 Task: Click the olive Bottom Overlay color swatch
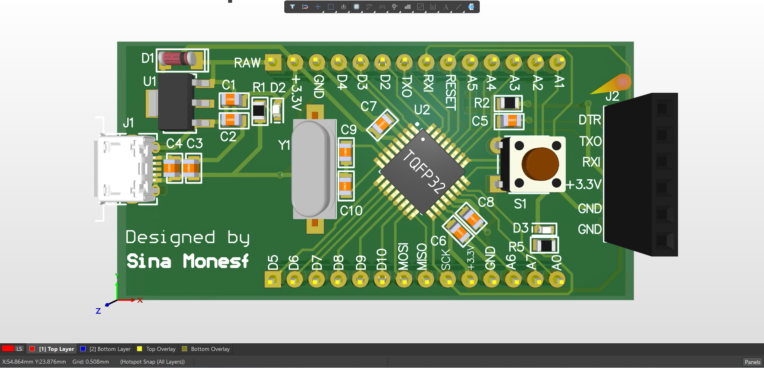(184, 349)
